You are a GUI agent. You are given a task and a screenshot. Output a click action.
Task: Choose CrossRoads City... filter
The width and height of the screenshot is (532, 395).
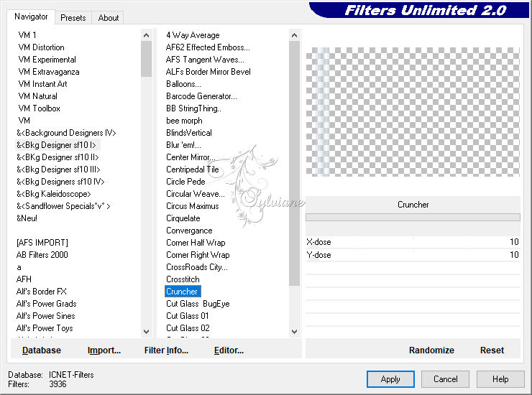coord(197,267)
